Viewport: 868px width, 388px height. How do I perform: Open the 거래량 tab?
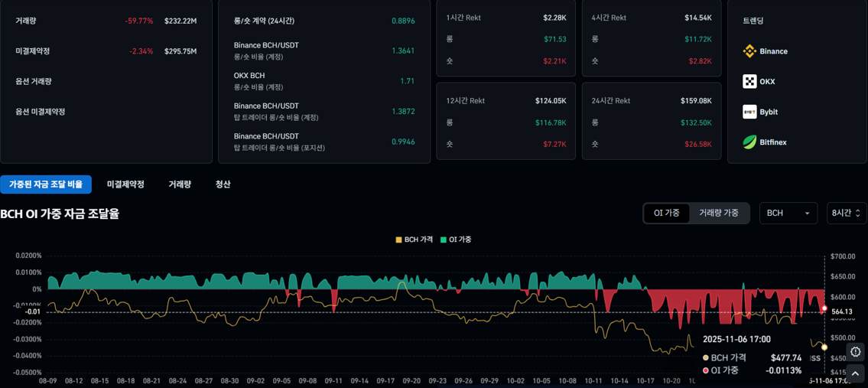(180, 184)
